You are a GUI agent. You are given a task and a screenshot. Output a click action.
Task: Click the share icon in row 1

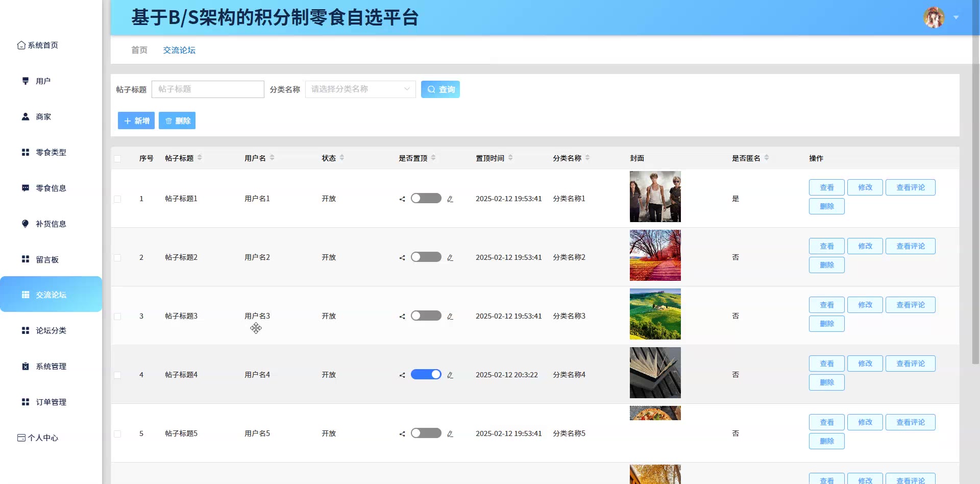click(402, 199)
